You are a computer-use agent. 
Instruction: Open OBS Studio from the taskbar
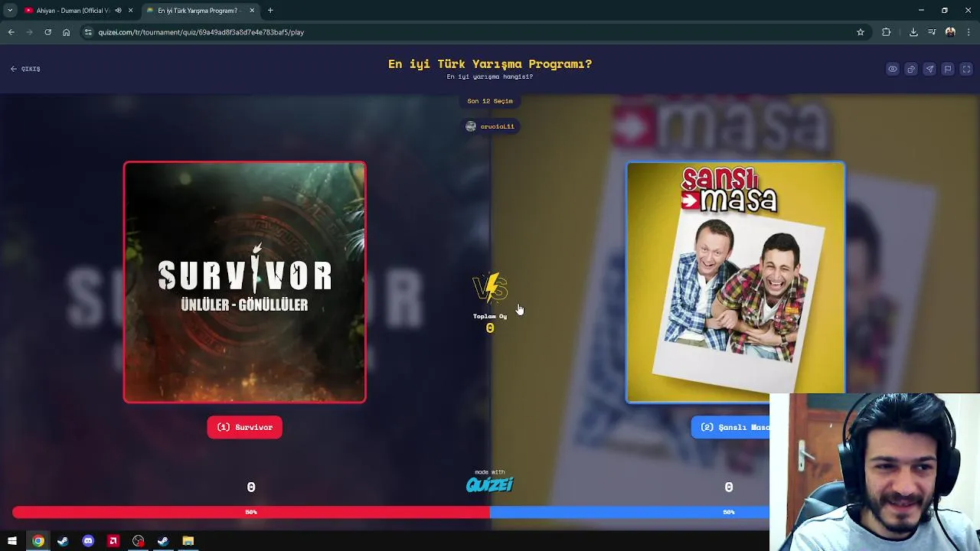pos(138,541)
